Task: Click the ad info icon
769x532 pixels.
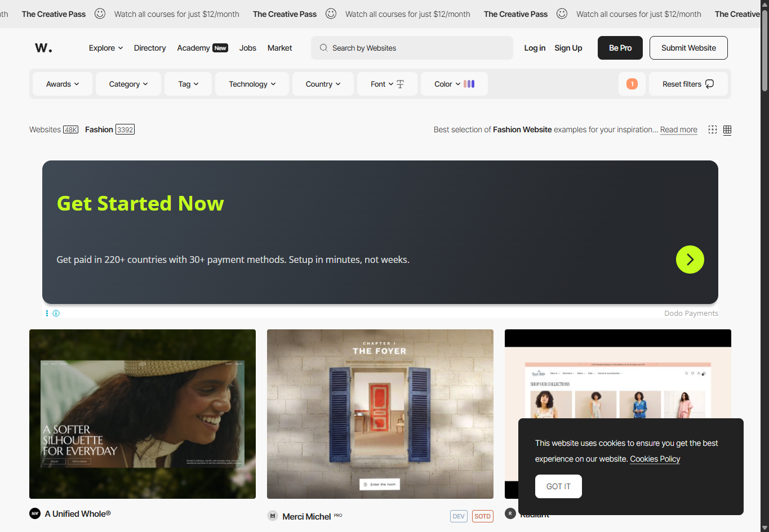Action: click(56, 313)
